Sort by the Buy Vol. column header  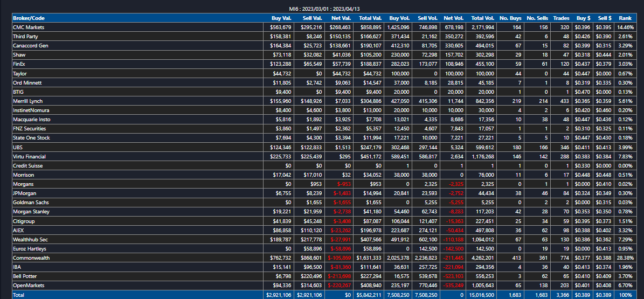click(399, 18)
